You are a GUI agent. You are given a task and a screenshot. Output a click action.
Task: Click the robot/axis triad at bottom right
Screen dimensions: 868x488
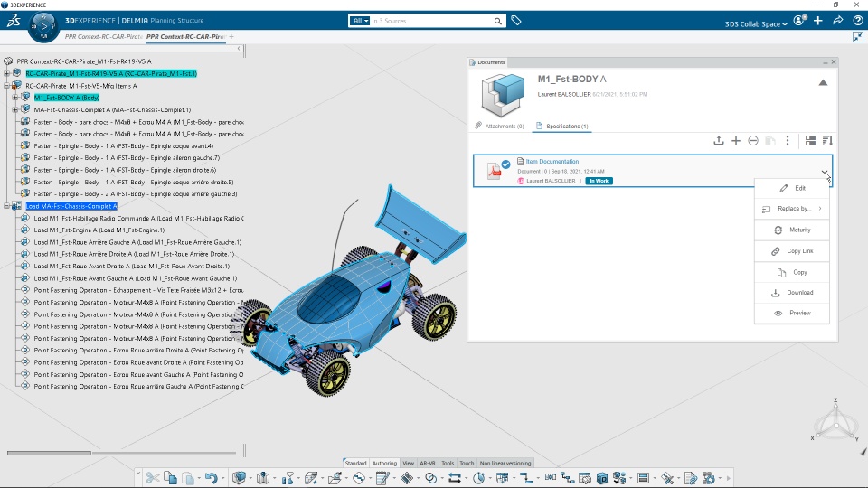pyautogui.click(x=835, y=420)
